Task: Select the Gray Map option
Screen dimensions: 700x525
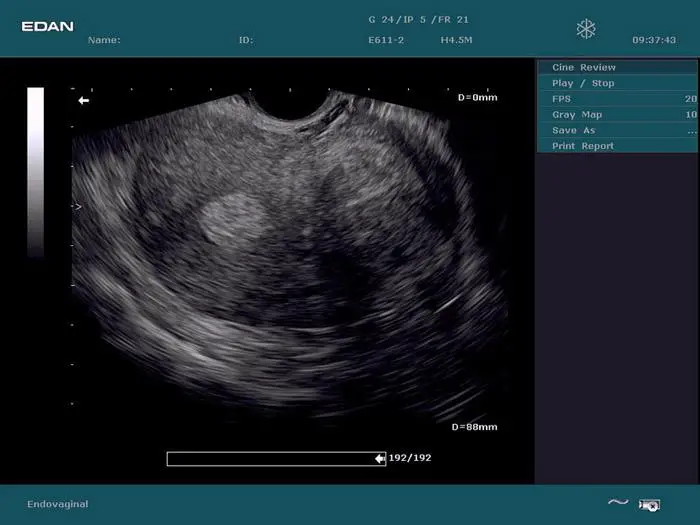Action: click(x=577, y=115)
